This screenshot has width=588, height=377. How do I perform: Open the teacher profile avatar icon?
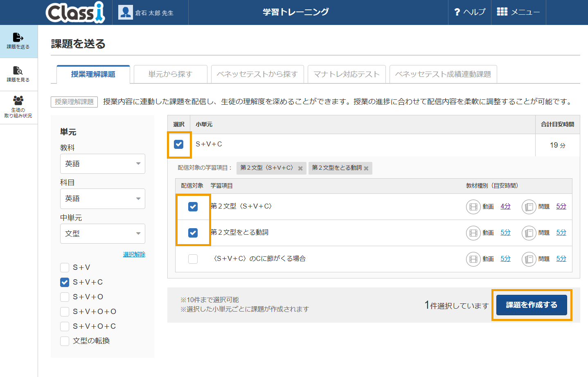pos(126,12)
